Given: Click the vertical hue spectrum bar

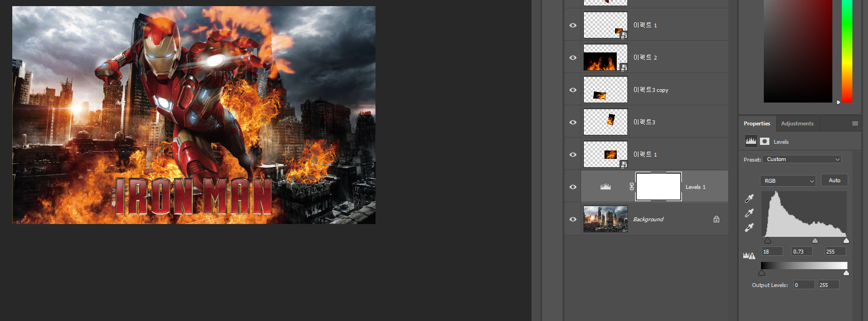Looking at the screenshot, I should click(847, 51).
